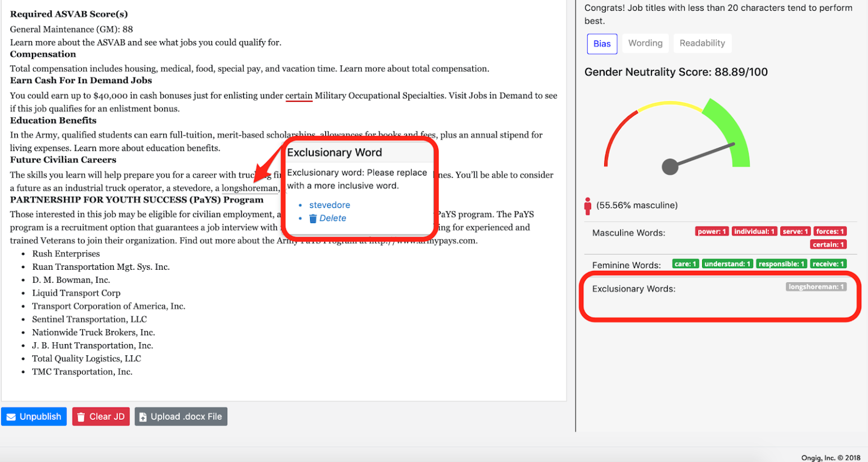Select the power: 1 masculine tag
This screenshot has height=462, width=868.
[x=712, y=232]
